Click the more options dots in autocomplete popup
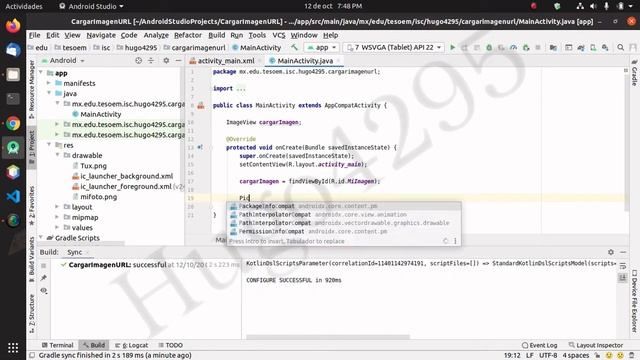This screenshot has width=640, height=360. coord(456,241)
